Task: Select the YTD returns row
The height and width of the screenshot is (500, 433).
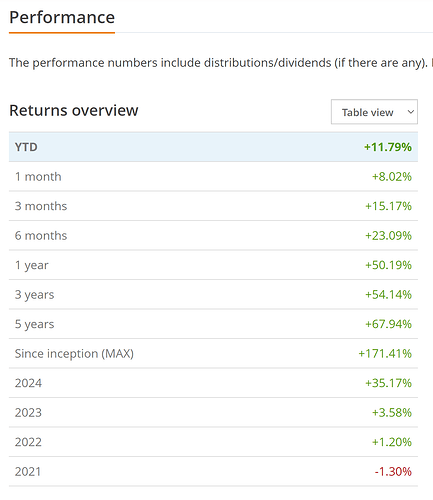Action: 213,147
